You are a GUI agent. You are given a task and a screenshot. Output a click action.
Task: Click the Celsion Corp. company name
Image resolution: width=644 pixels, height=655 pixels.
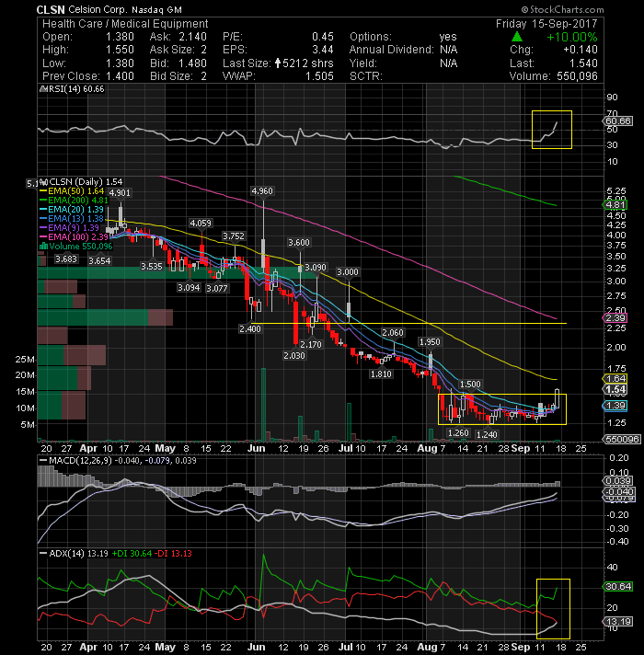[98, 9]
